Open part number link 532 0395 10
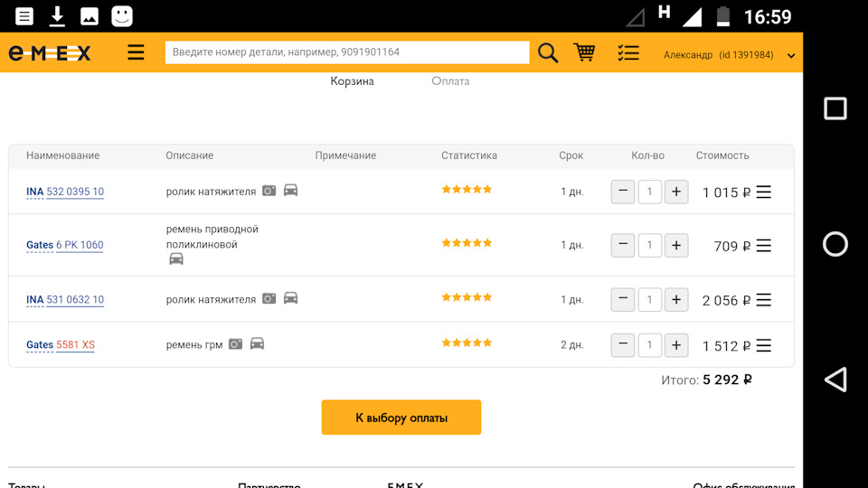Screen dimensions: 868x488 click(x=75, y=192)
